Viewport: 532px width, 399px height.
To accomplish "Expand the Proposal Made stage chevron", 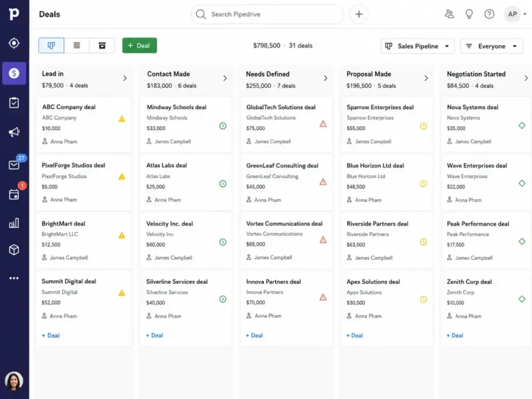I will (426, 78).
